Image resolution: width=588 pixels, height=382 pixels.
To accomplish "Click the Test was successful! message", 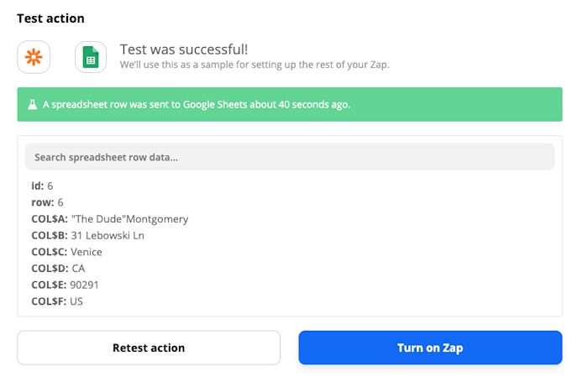I will (184, 49).
